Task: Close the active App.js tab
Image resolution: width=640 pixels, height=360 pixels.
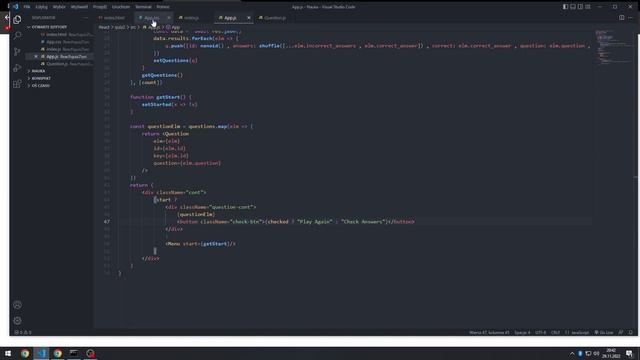Action: 249,18
